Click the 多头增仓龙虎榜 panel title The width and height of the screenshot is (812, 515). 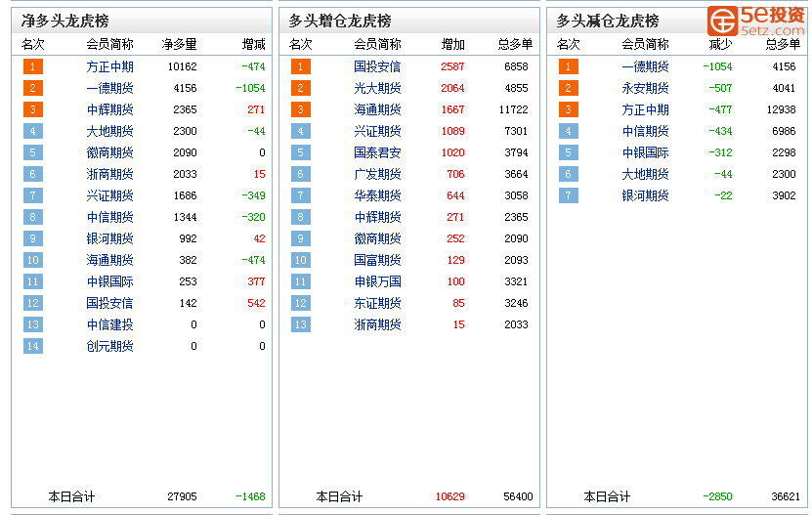(340, 21)
